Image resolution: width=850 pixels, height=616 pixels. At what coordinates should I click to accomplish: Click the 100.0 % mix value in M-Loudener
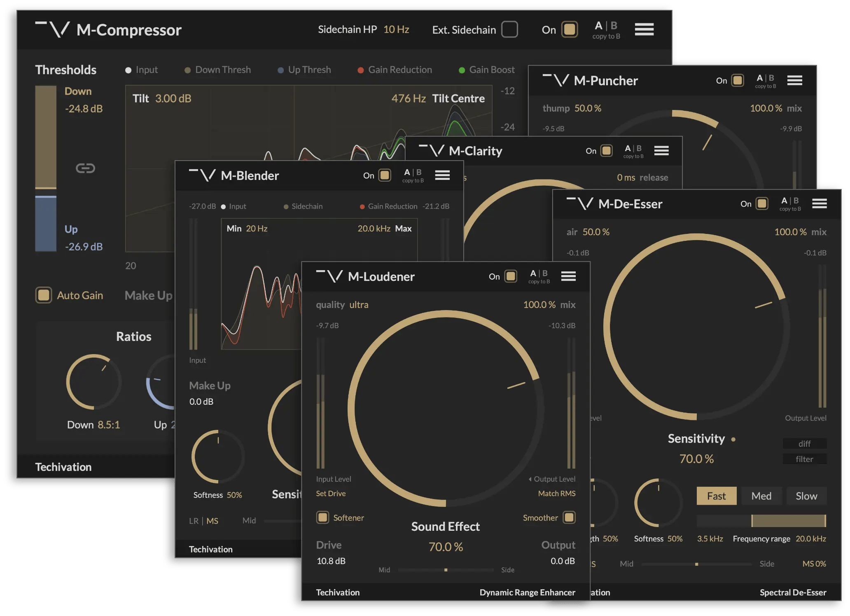539,305
